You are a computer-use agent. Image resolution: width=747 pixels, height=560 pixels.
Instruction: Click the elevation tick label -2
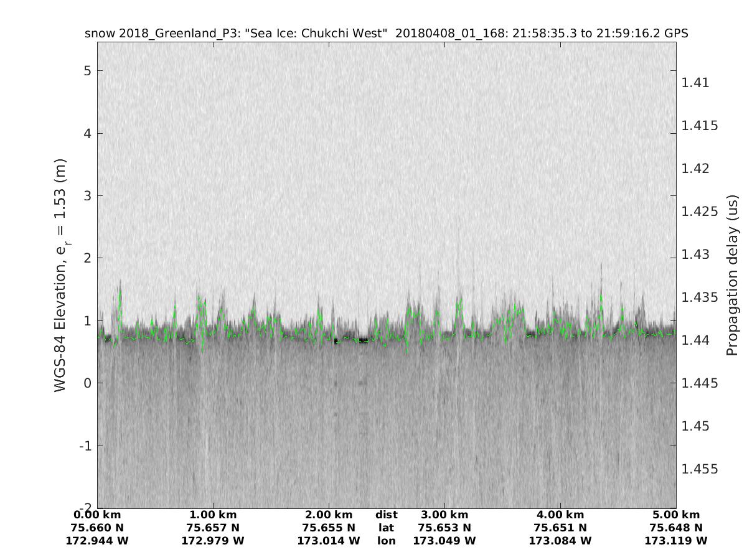[x=86, y=508]
